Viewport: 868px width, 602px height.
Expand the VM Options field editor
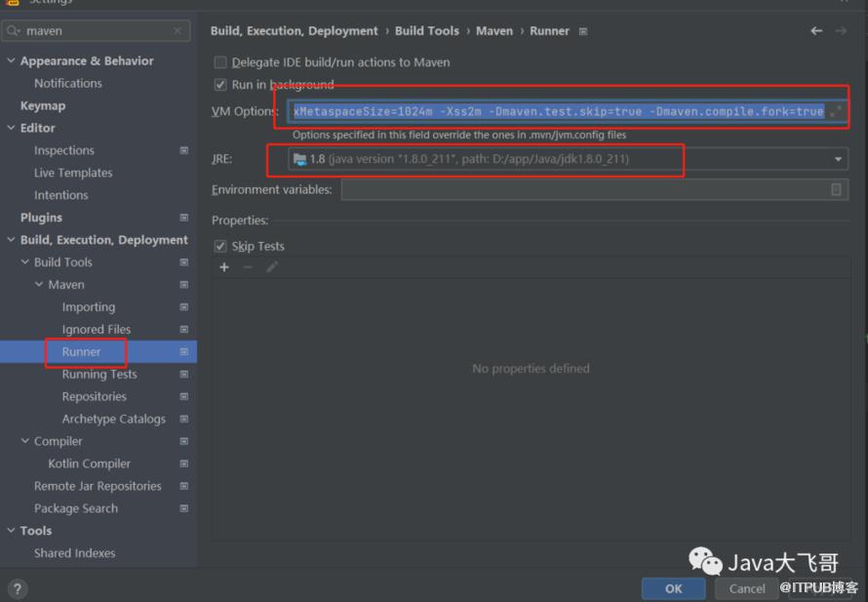pyautogui.click(x=836, y=111)
